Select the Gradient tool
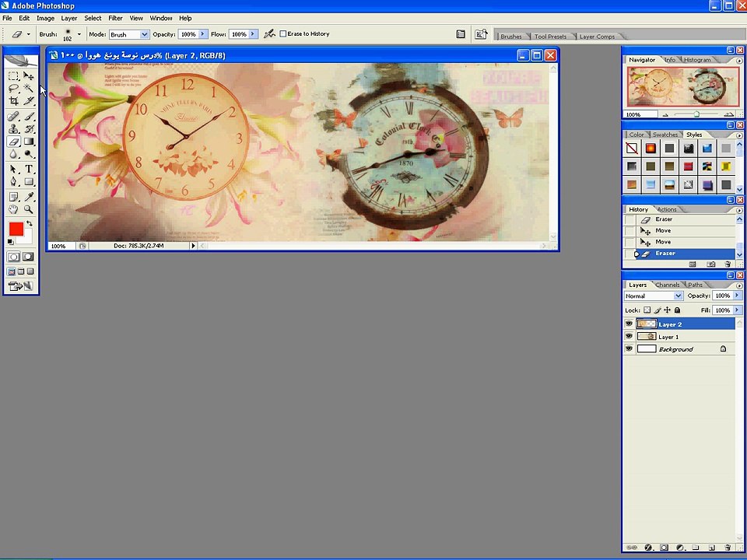Image resolution: width=747 pixels, height=560 pixels. tap(29, 142)
